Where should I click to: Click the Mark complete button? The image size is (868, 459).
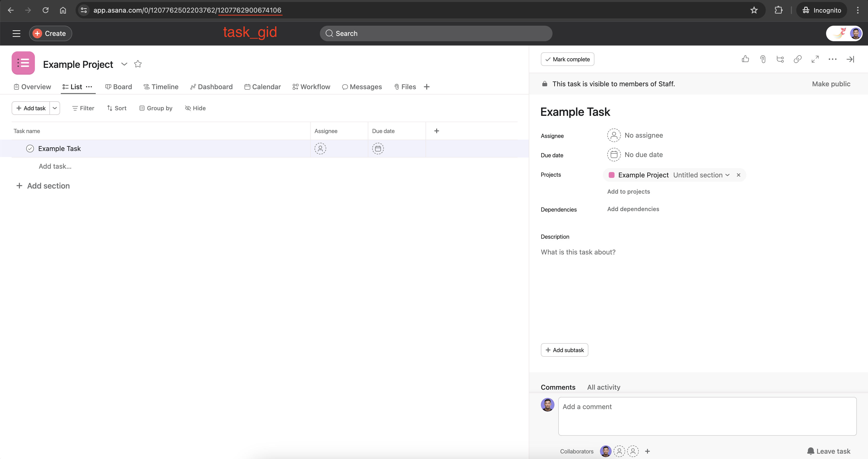568,59
